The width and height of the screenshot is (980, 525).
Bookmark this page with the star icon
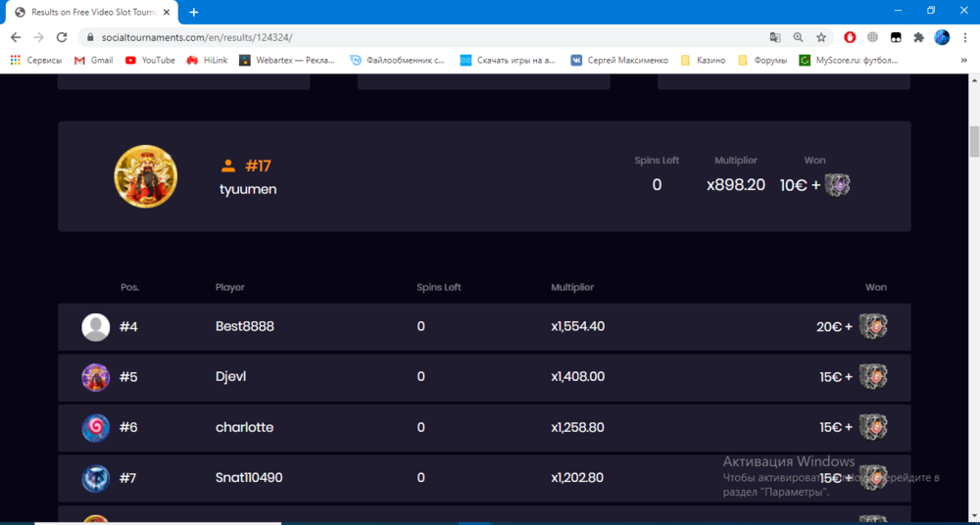click(x=821, y=37)
